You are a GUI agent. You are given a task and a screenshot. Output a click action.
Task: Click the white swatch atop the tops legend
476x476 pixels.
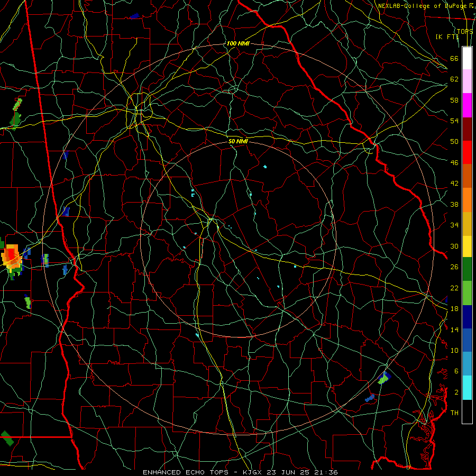pyautogui.click(x=467, y=58)
